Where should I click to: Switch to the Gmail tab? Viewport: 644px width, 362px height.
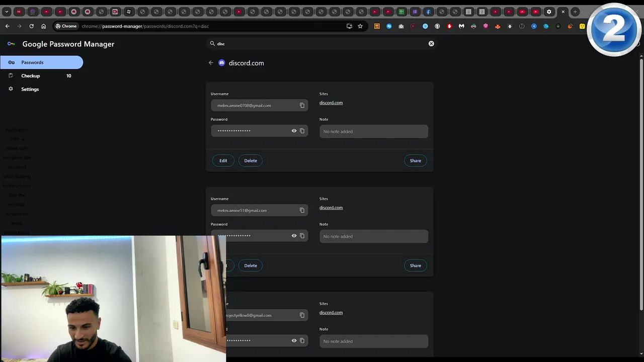point(19,12)
